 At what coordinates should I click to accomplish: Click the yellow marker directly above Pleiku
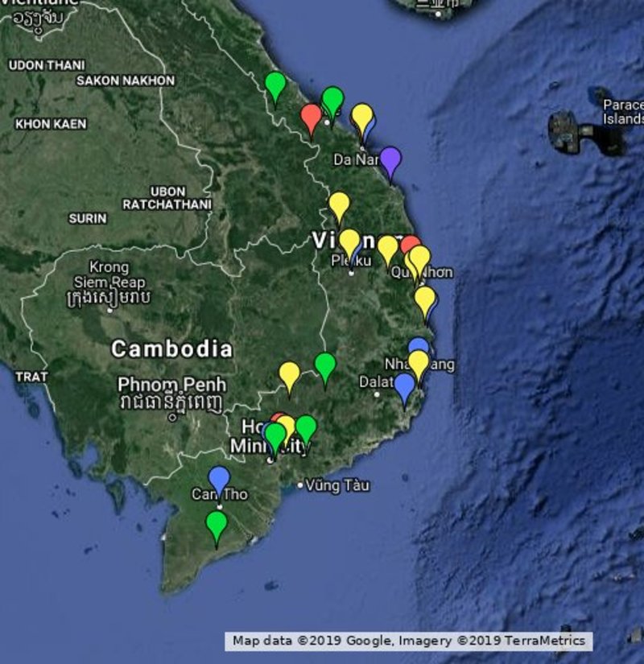pyautogui.click(x=349, y=241)
